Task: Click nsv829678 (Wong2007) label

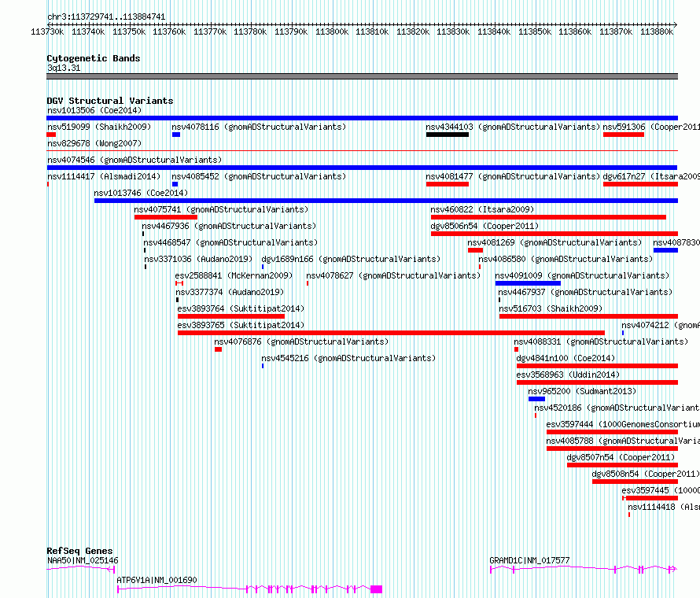Action: [x=94, y=143]
